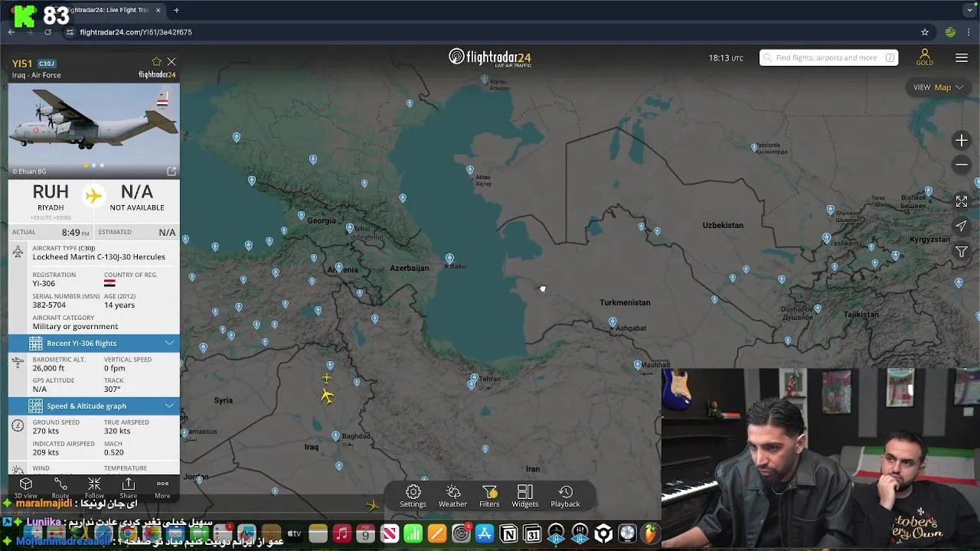Viewport: 980px width, 551px height.
Task: Click the Mashhad airport pin
Action: [x=638, y=365]
